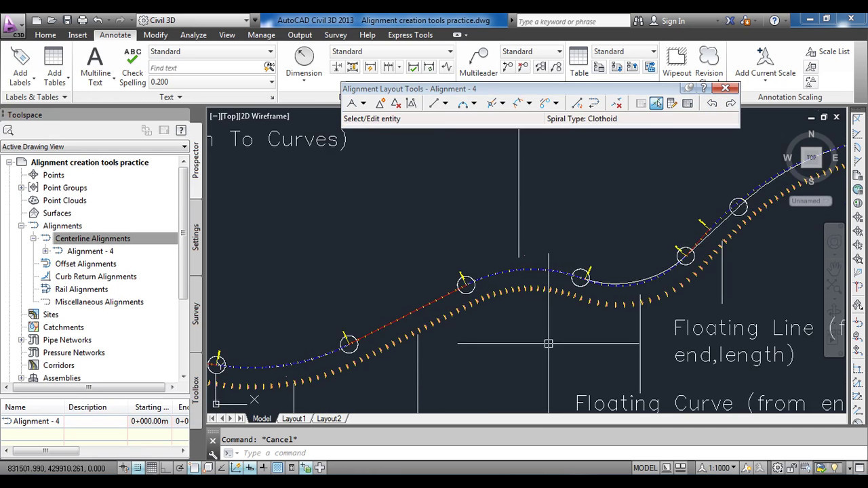Click Break-apart PI icon in Alignment Layout Tools
868x488 pixels.
[x=411, y=103]
